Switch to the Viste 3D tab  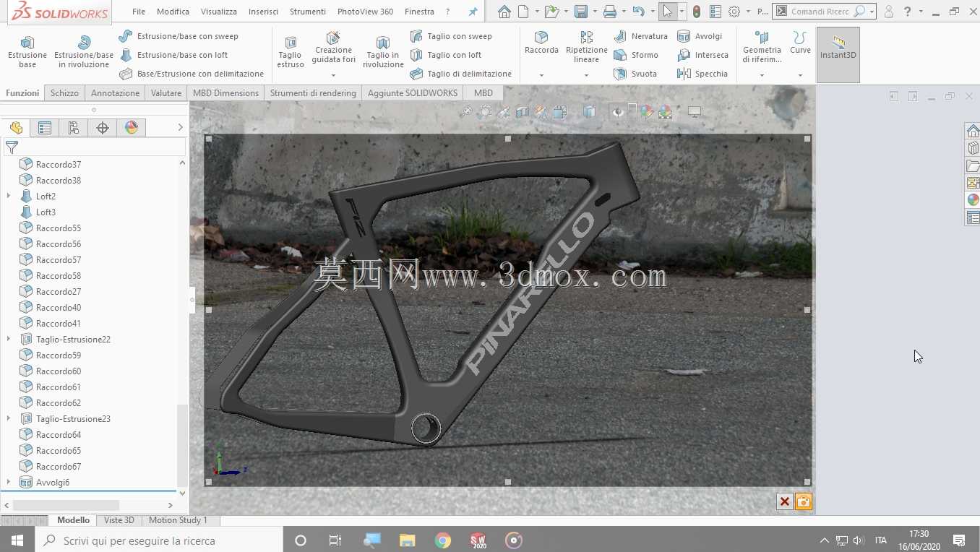click(x=119, y=520)
